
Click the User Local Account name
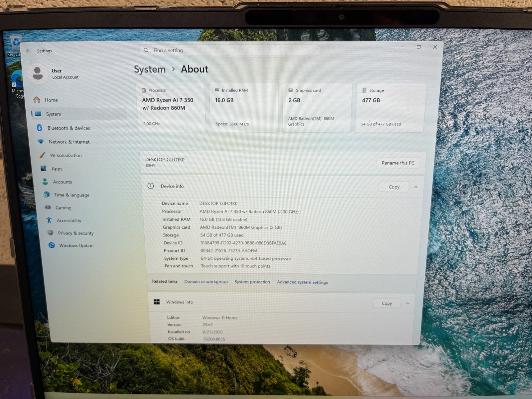click(x=65, y=74)
